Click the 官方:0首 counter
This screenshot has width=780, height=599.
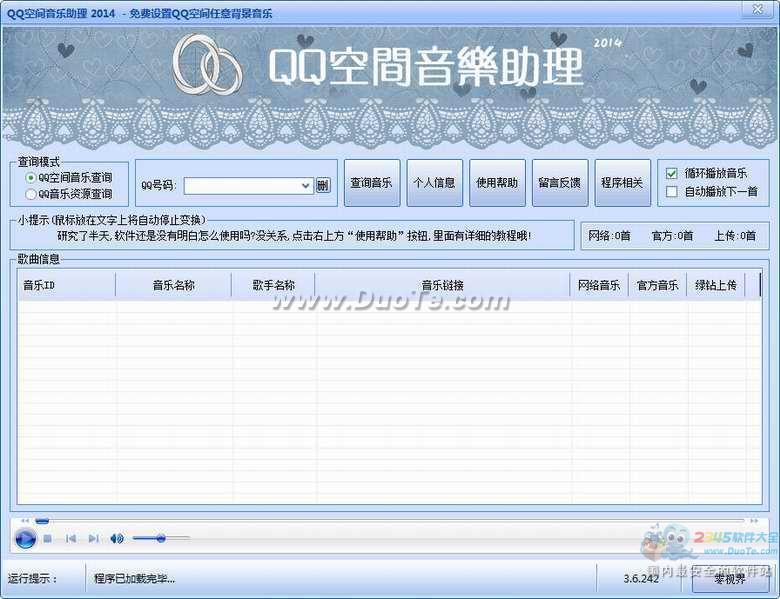(672, 236)
